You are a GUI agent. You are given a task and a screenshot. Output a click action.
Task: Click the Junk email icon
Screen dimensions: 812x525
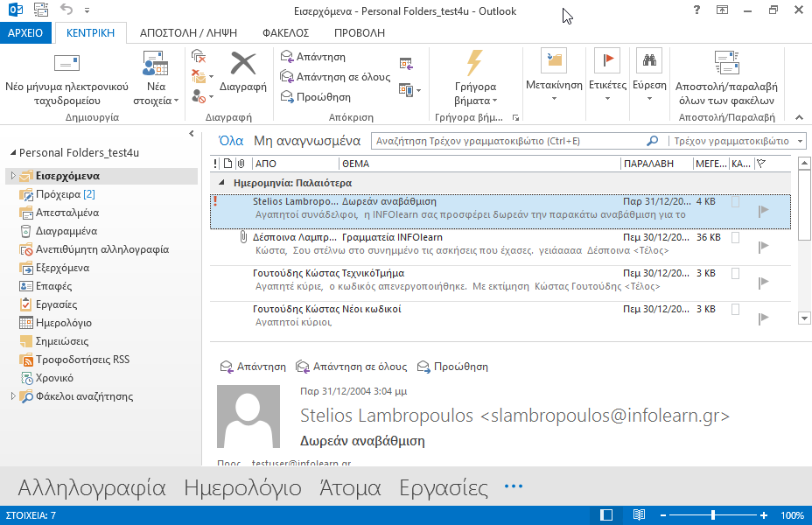click(x=199, y=96)
